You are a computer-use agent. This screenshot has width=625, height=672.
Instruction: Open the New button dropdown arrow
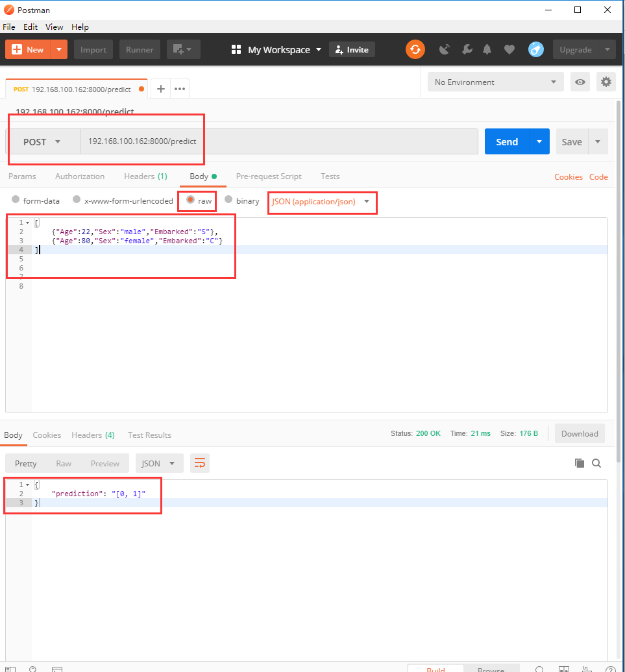coord(59,49)
